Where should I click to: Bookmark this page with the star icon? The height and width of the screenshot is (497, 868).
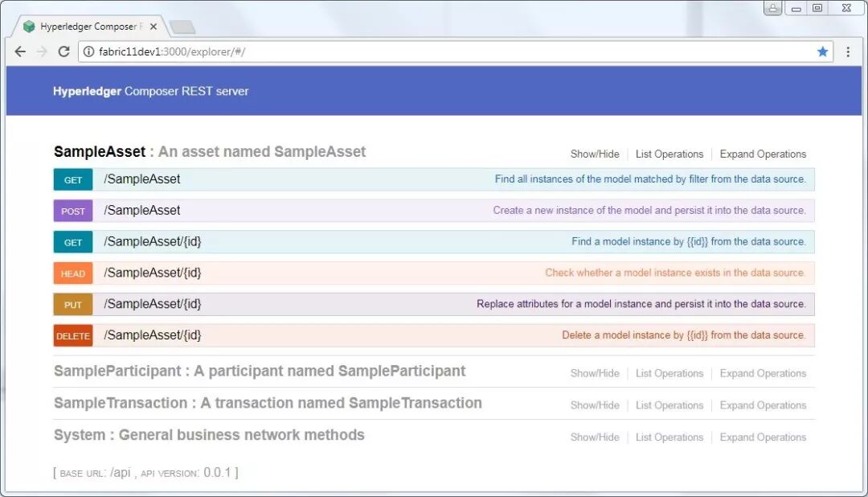[823, 51]
